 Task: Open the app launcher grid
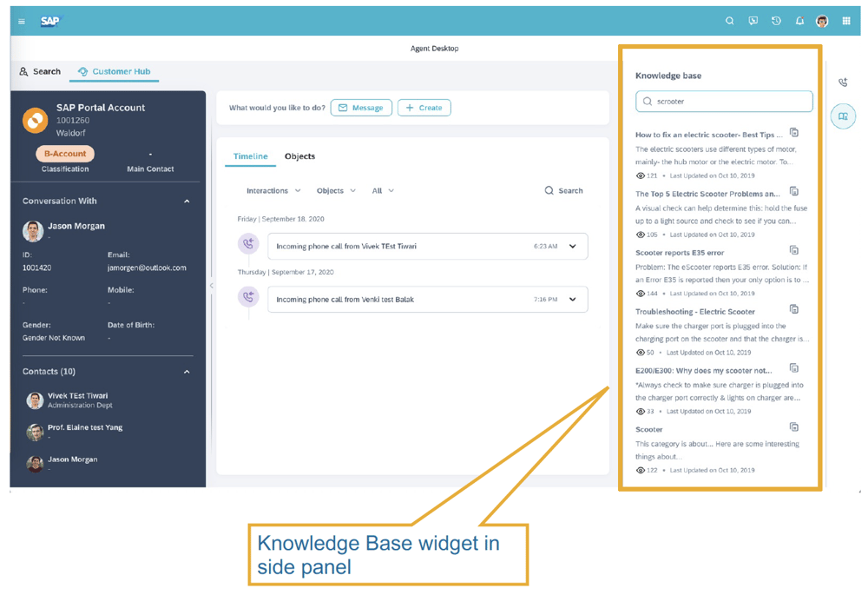click(846, 21)
